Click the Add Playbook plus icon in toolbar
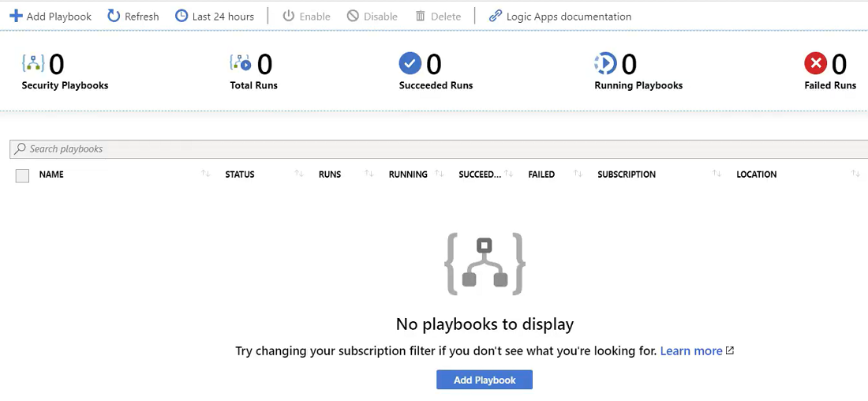This screenshot has width=868, height=401. pyautogui.click(x=16, y=16)
